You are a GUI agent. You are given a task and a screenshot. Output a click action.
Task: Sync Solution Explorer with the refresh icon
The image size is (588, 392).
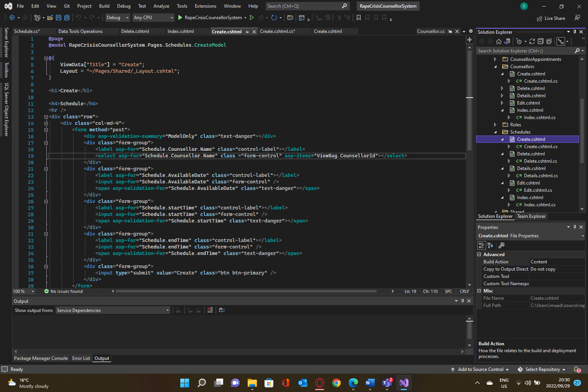(532, 41)
